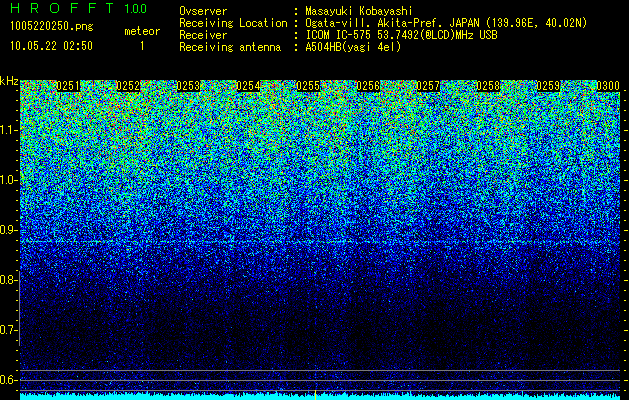This screenshot has width=629, height=400.
Task: Click the meteor count label
Action: coord(142,31)
